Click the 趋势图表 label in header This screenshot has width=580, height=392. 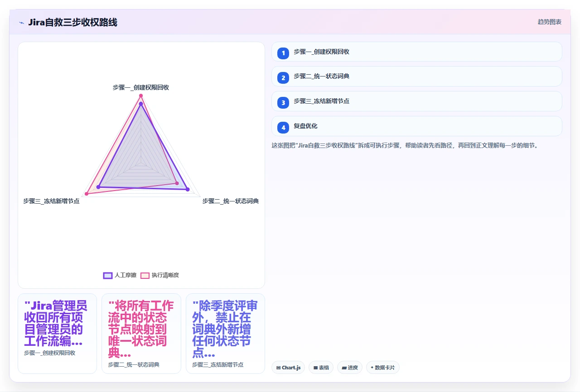pos(550,22)
